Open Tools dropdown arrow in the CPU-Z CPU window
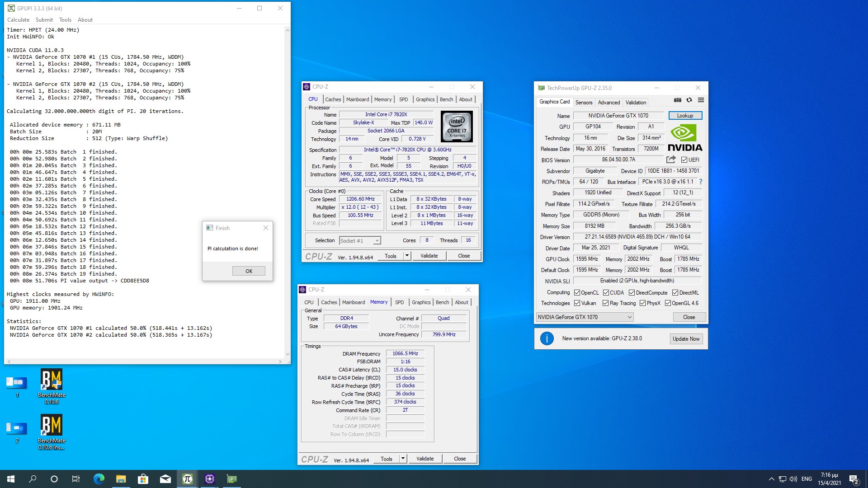Screen dimensions: 868x488 (x=407, y=256)
